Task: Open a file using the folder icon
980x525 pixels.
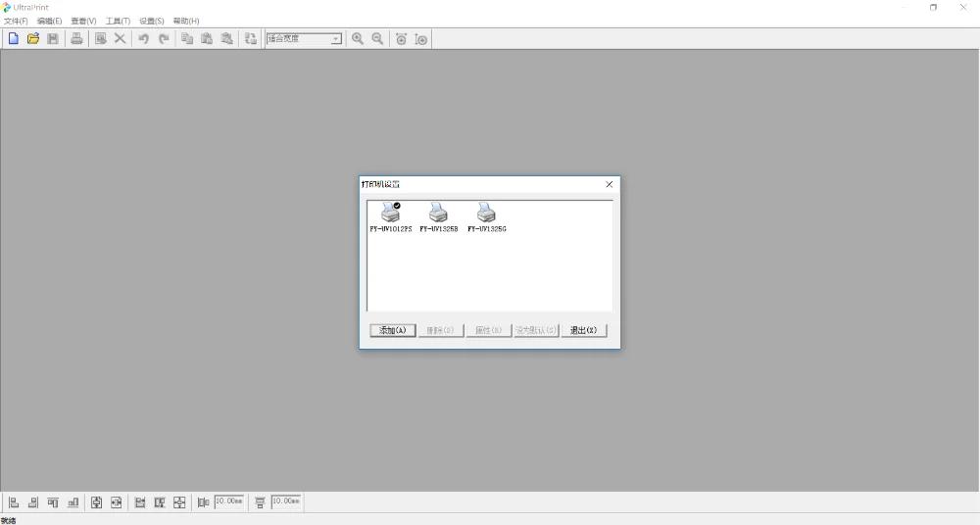Action: pyautogui.click(x=33, y=39)
